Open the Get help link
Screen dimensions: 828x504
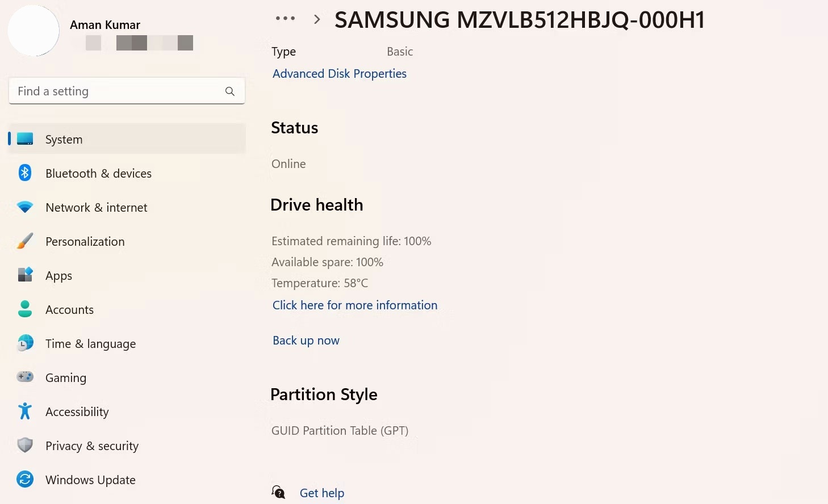(x=322, y=493)
